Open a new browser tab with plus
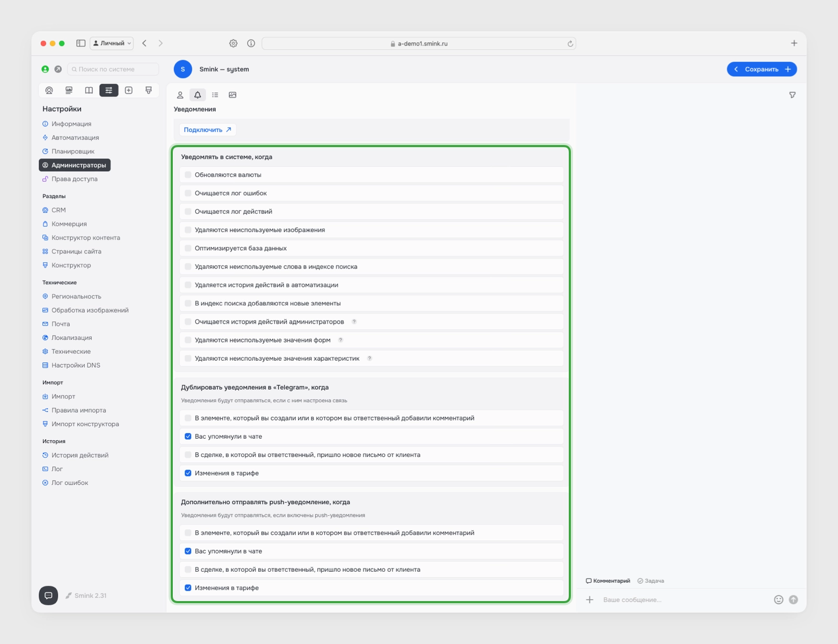Viewport: 838px width, 644px height. coord(794,43)
